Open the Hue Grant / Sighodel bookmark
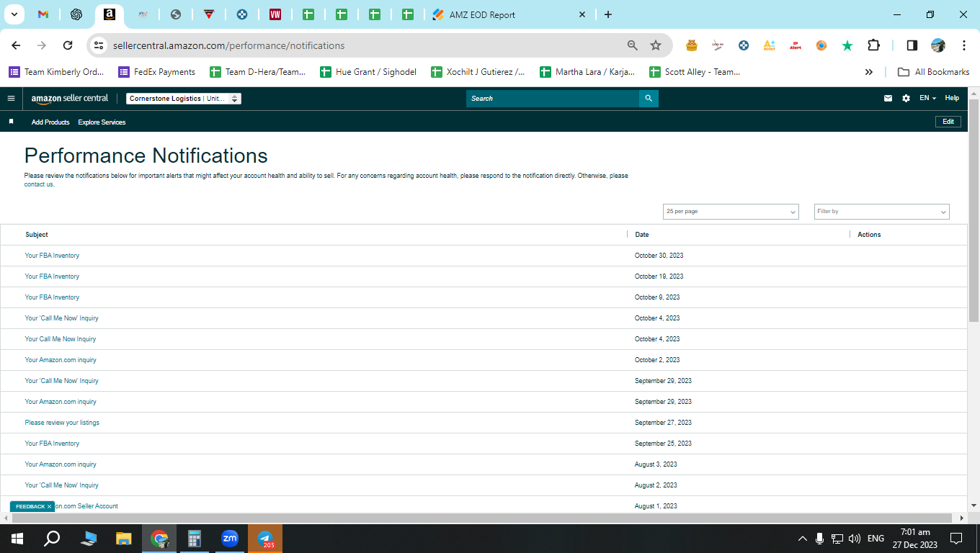980x553 pixels. coord(368,72)
